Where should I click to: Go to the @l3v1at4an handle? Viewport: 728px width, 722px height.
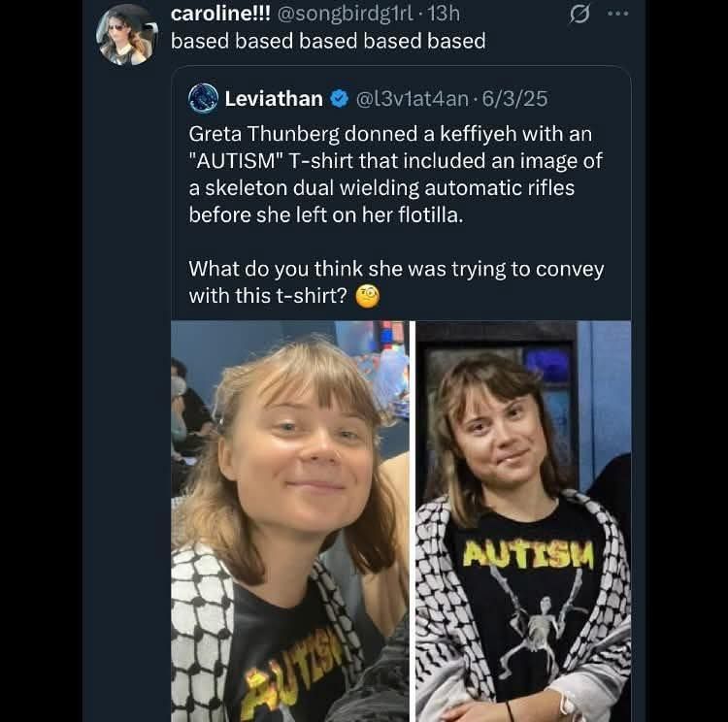pyautogui.click(x=414, y=98)
